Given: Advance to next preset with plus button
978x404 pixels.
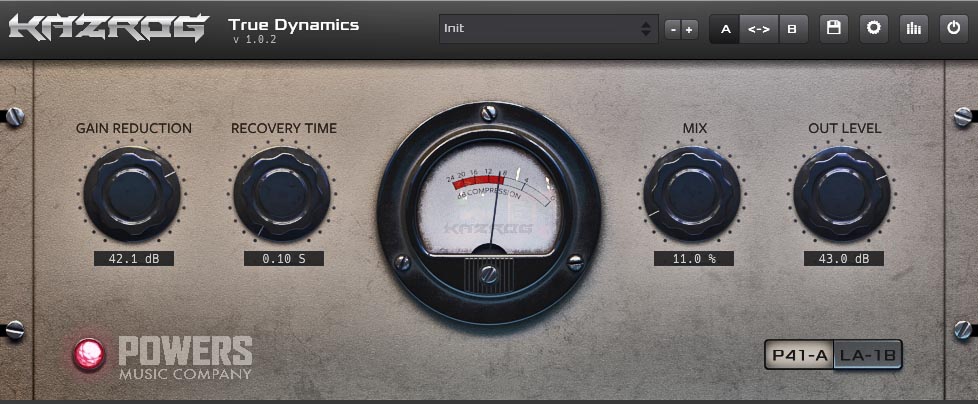Looking at the screenshot, I should (x=689, y=30).
